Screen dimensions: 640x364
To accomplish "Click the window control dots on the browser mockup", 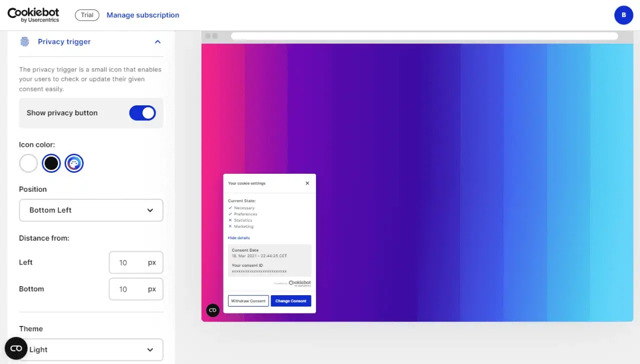I will (211, 35).
